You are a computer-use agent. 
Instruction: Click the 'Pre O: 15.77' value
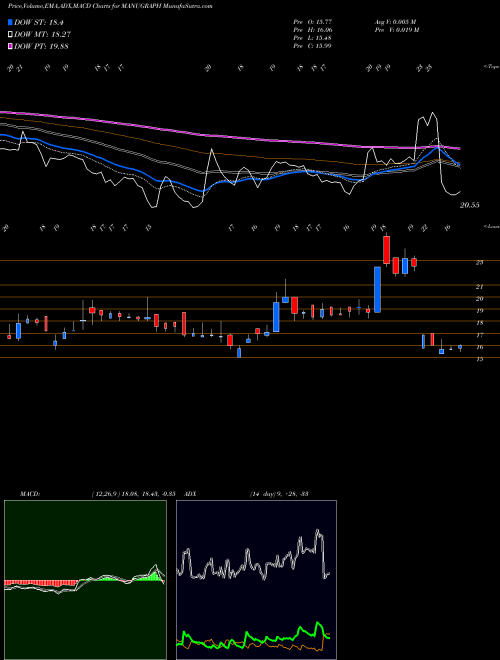(313, 22)
